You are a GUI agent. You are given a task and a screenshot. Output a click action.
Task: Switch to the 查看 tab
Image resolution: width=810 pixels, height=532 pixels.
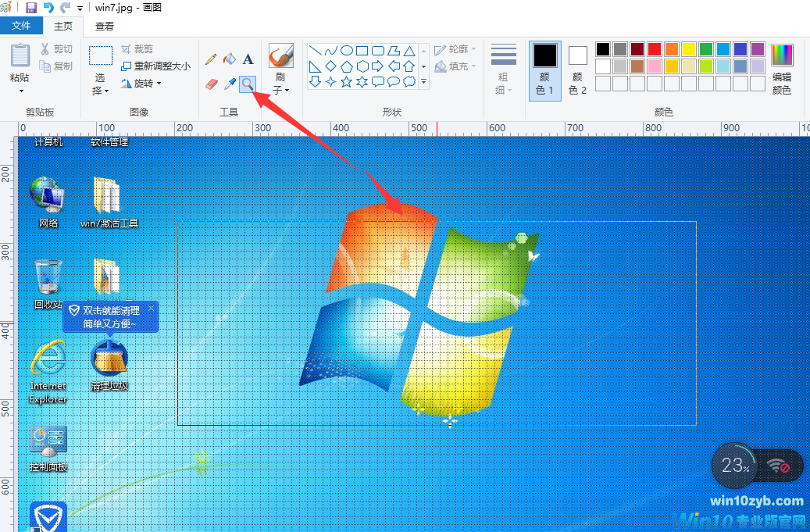point(105,26)
